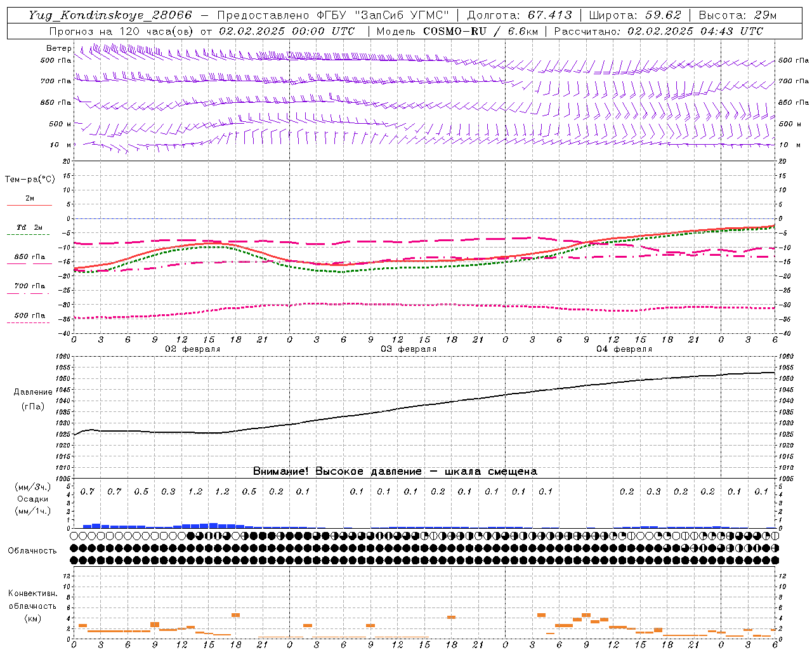Image resolution: width=812 pixels, height=650 pixels.
Task: Click the Широта: 59.62 header value
Action: (635, 15)
